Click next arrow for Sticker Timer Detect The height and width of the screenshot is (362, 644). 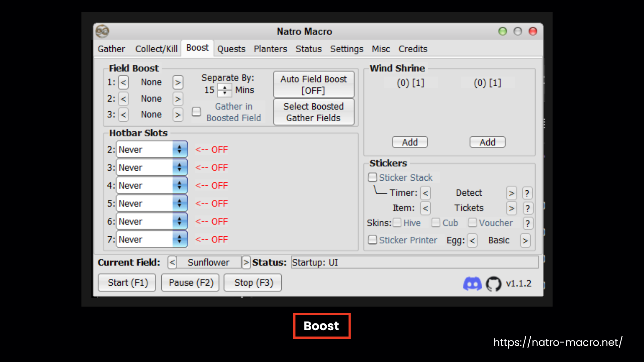tap(512, 193)
